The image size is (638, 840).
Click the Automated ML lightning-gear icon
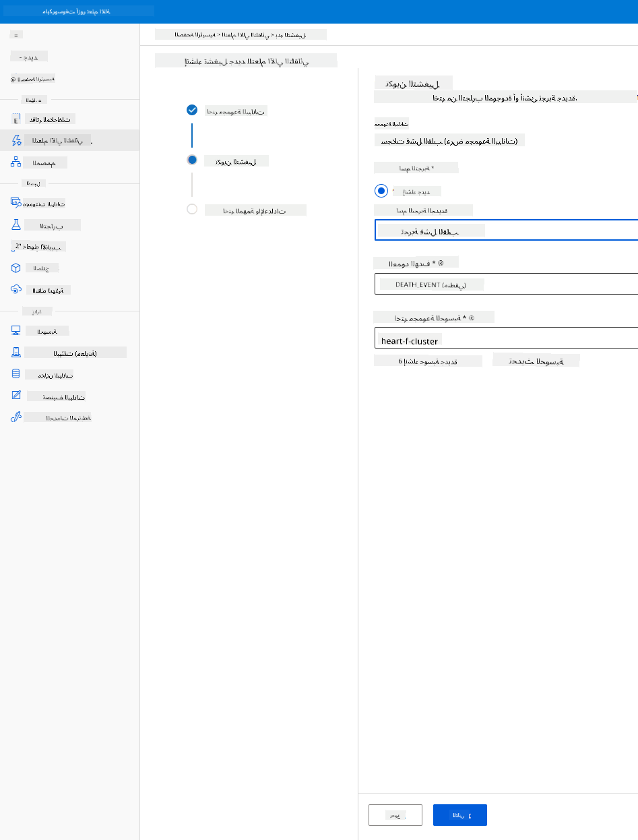pyautogui.click(x=17, y=140)
